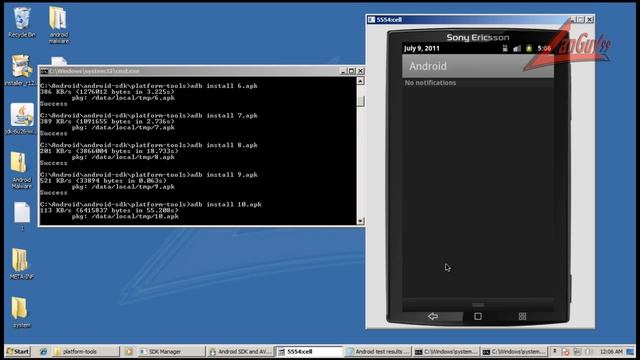The width and height of the screenshot is (640, 360).
Task: Click the 'adb install 10.apk' command line
Action: pos(151,204)
